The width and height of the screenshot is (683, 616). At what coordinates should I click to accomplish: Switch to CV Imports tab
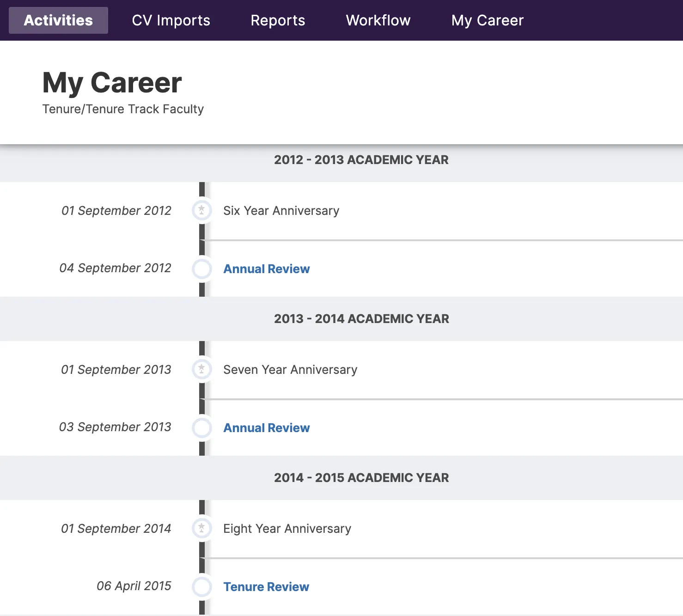tap(171, 20)
